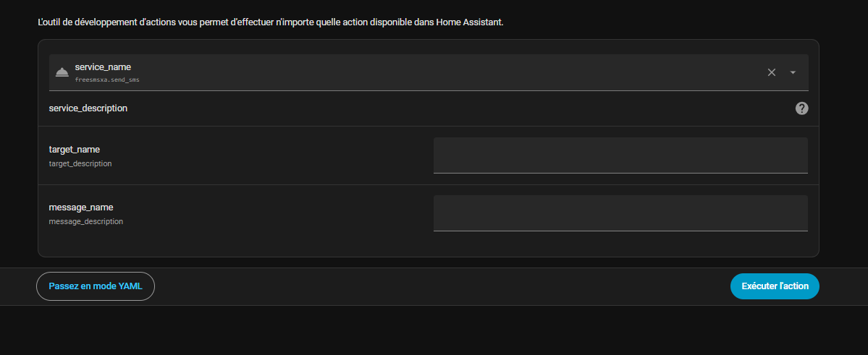Image resolution: width=868 pixels, height=355 pixels.
Task: Expand the service_name dropdown arrow
Action: 793,72
